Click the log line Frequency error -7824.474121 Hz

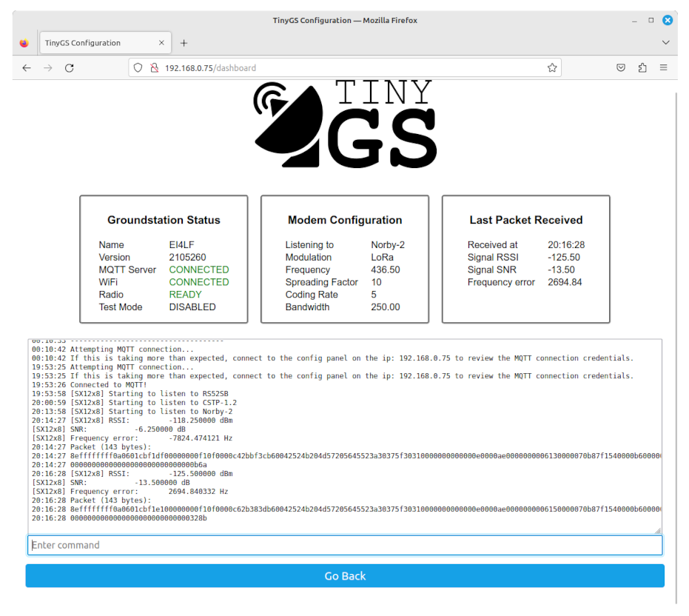tap(132, 438)
